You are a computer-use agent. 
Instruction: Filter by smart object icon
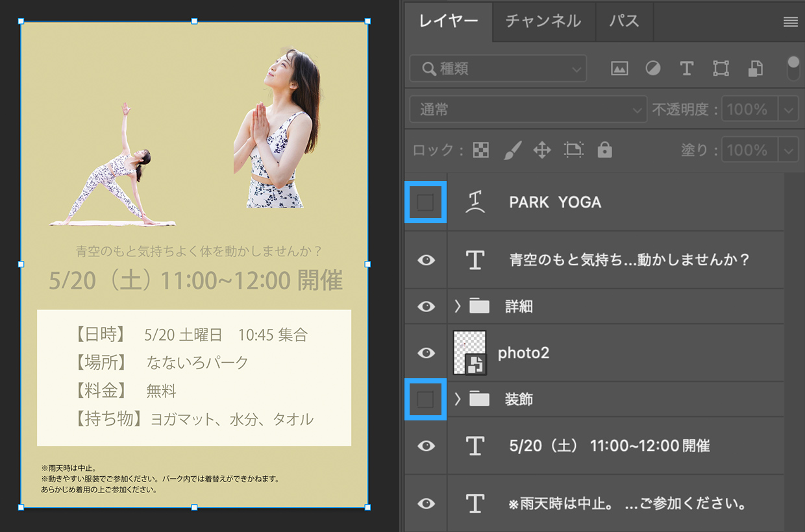[x=755, y=68]
